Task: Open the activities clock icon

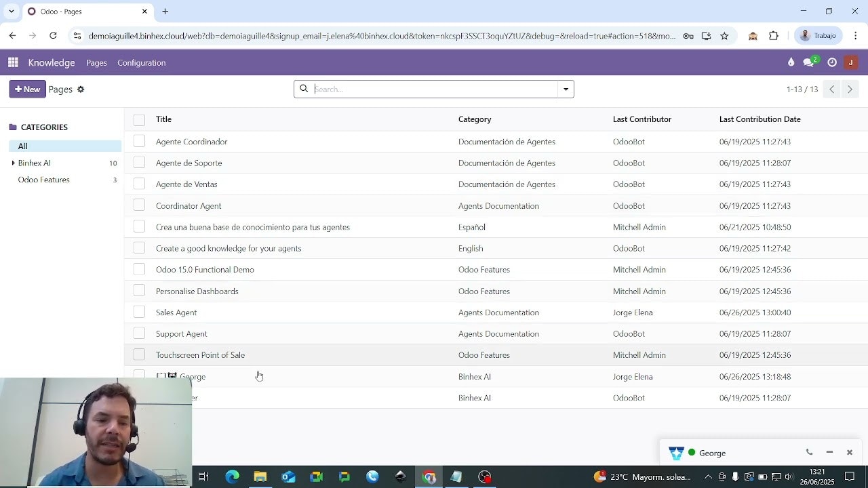Action: (x=832, y=62)
